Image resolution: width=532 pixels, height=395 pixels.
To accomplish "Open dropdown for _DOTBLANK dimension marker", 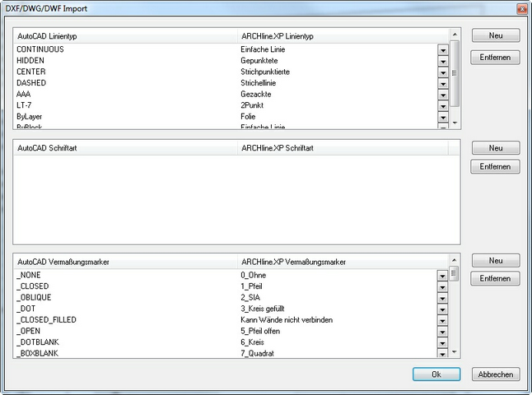I will [x=442, y=343].
